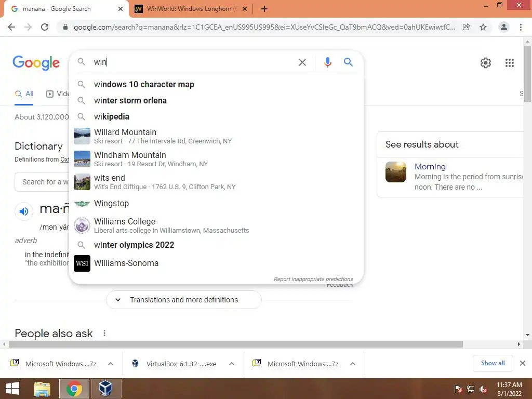Screen dimensions: 532x399
Task: Choose suggestion winter olympics 2022
Action: click(x=216, y=245)
